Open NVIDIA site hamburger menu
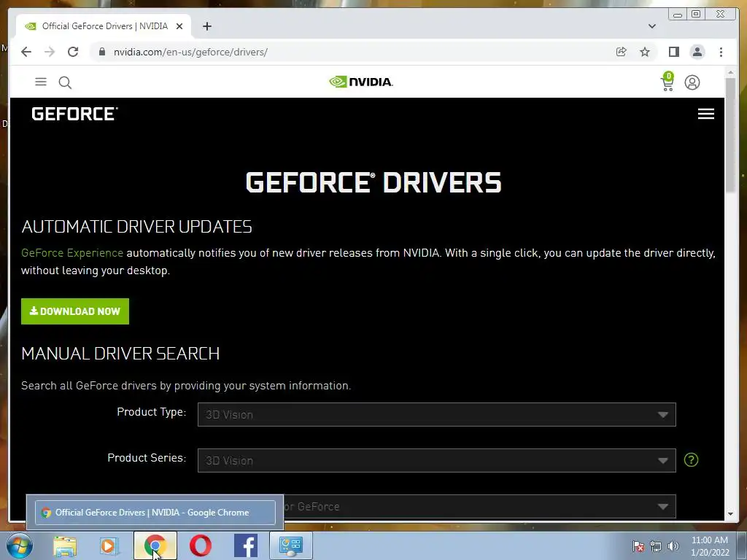Screen dimensions: 747x560 tap(41, 82)
